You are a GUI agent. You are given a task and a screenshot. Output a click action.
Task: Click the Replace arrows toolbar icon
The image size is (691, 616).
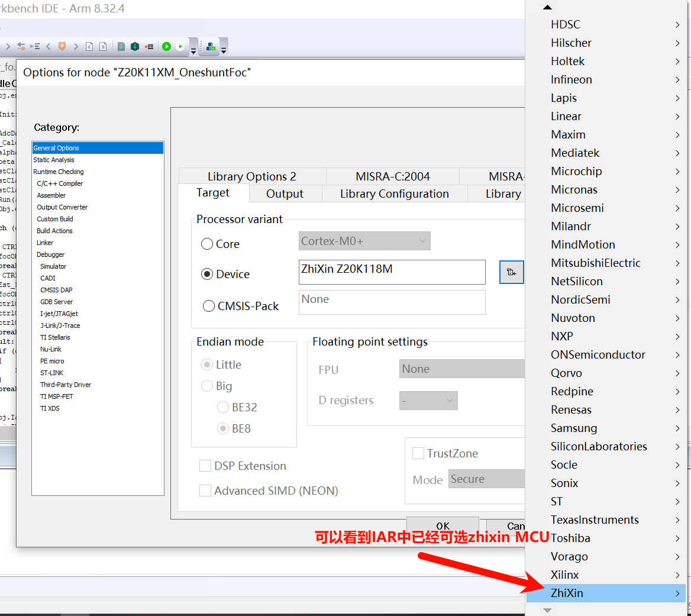coord(21,46)
